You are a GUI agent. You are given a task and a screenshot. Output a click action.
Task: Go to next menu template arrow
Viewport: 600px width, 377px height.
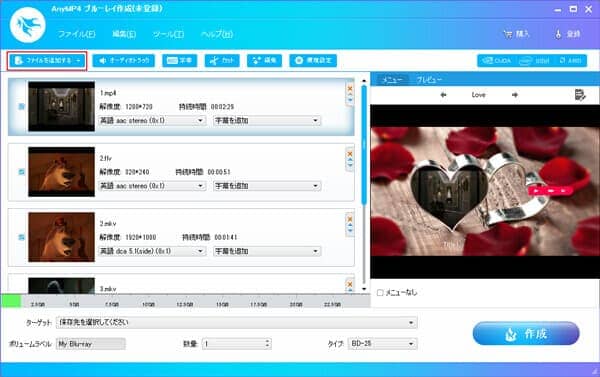515,95
